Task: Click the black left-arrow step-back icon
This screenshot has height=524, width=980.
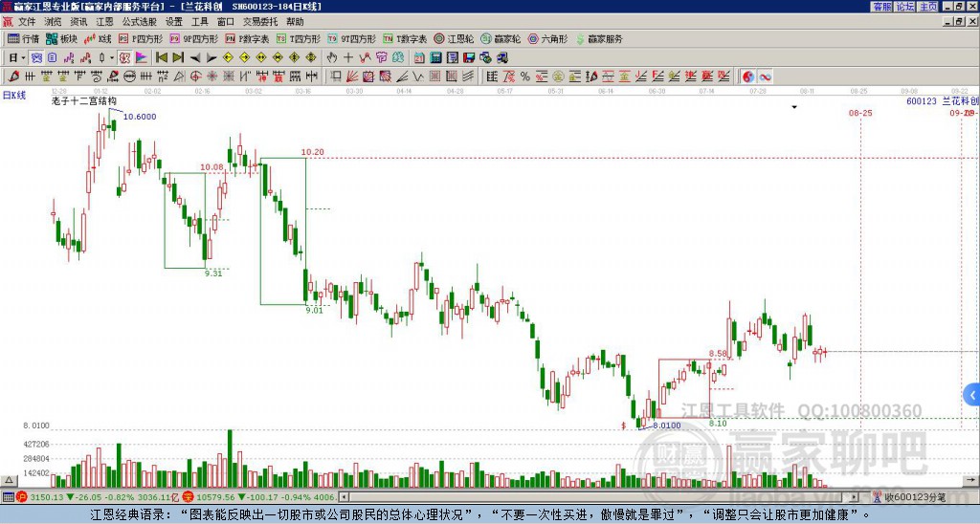Action: click(195, 58)
